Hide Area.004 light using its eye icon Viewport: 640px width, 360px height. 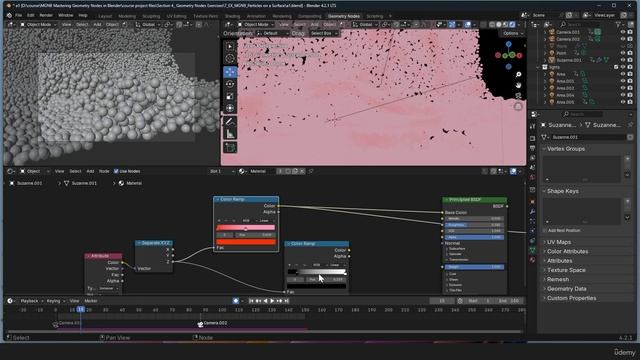(x=623, y=95)
